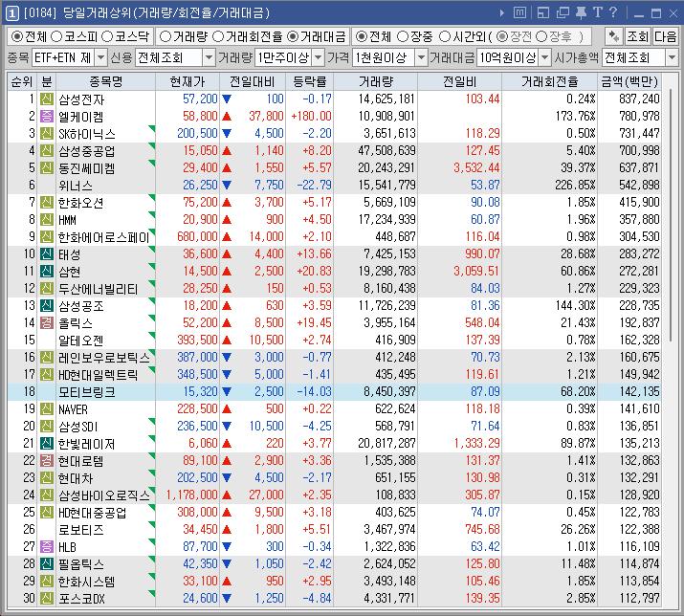The image size is (684, 616).
Task: Click the stock name 두산에너빌리티
Action: (99, 289)
